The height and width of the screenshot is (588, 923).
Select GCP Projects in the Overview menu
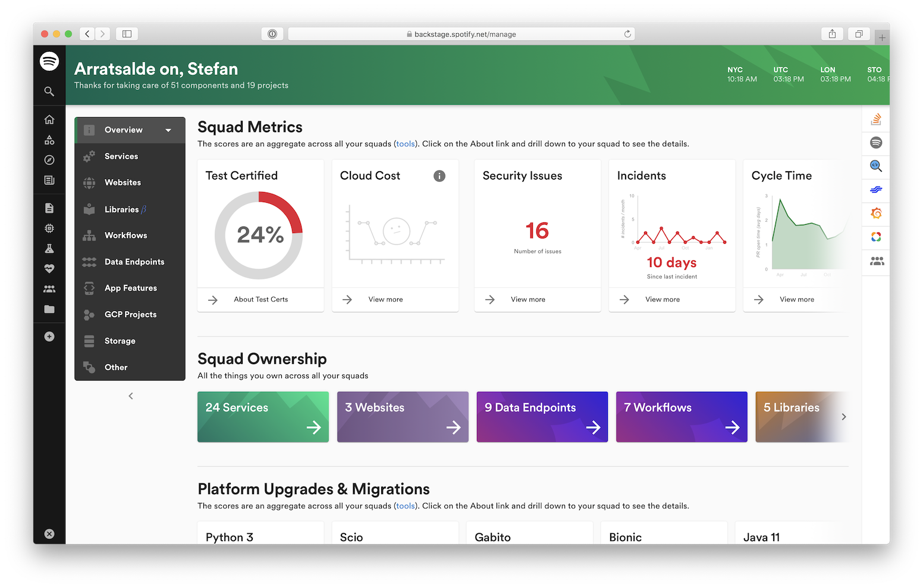[x=130, y=314]
